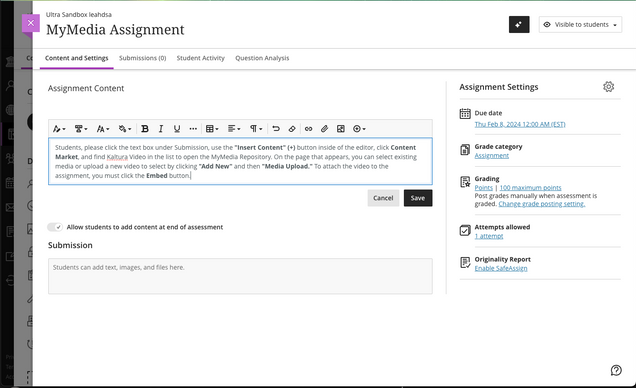Image resolution: width=636 pixels, height=388 pixels.
Task: Switch to Submissions (0) tab
Action: [143, 58]
